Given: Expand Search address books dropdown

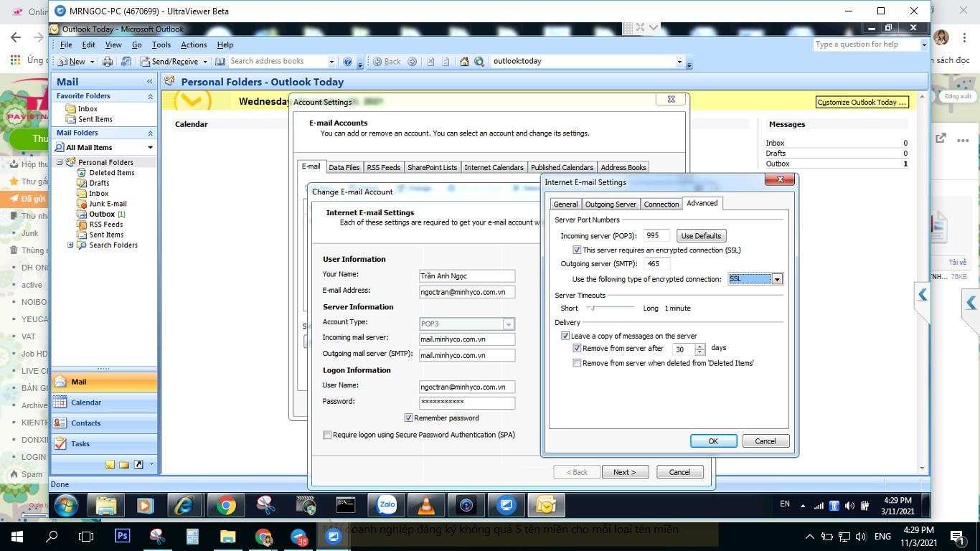Looking at the screenshot, I should click(x=331, y=62).
